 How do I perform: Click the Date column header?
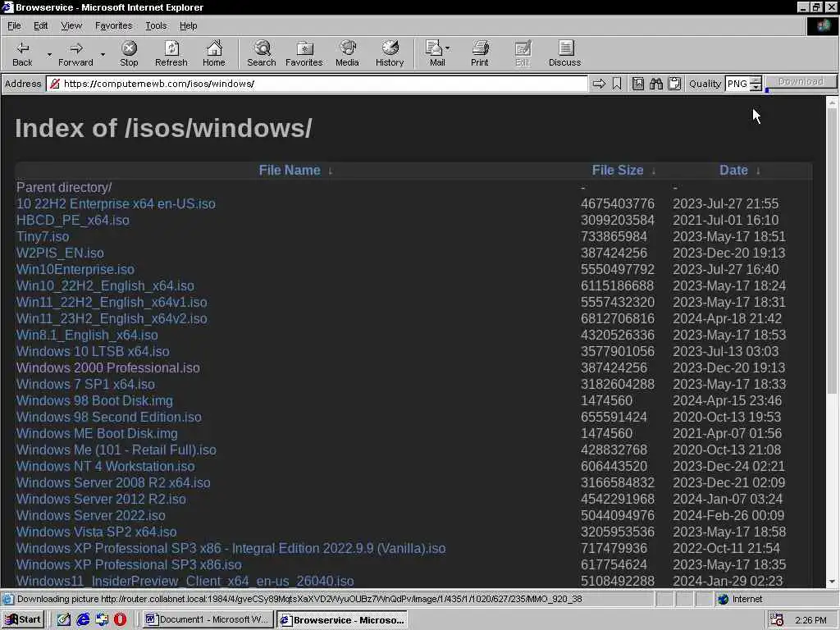pyautogui.click(x=733, y=171)
